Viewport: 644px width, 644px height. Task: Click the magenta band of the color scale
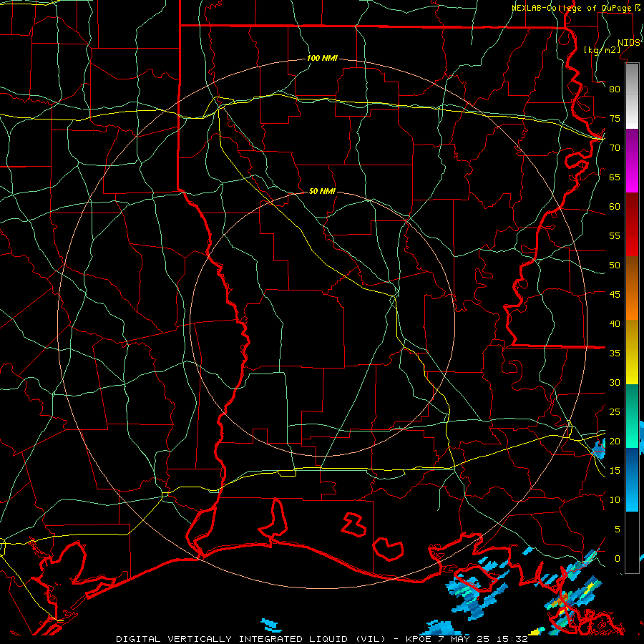632,161
